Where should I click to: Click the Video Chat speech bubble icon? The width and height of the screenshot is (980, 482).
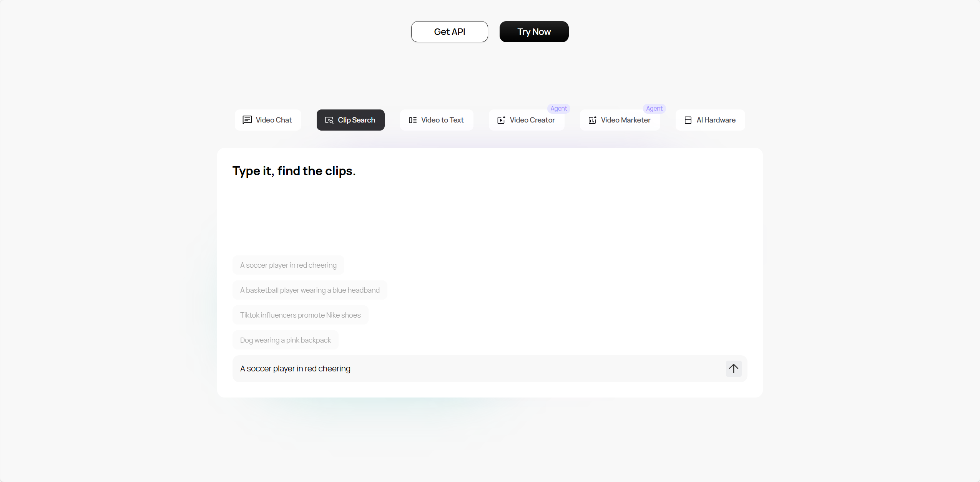tap(247, 120)
